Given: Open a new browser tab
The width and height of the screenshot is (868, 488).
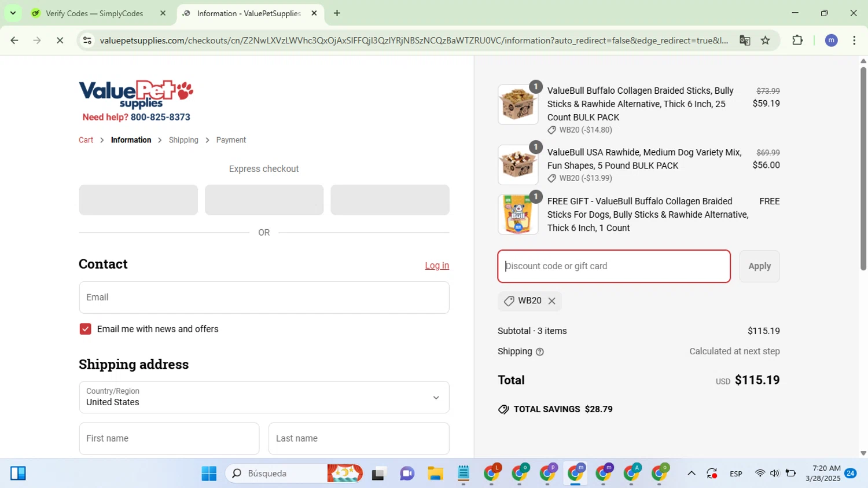Looking at the screenshot, I should (x=337, y=13).
